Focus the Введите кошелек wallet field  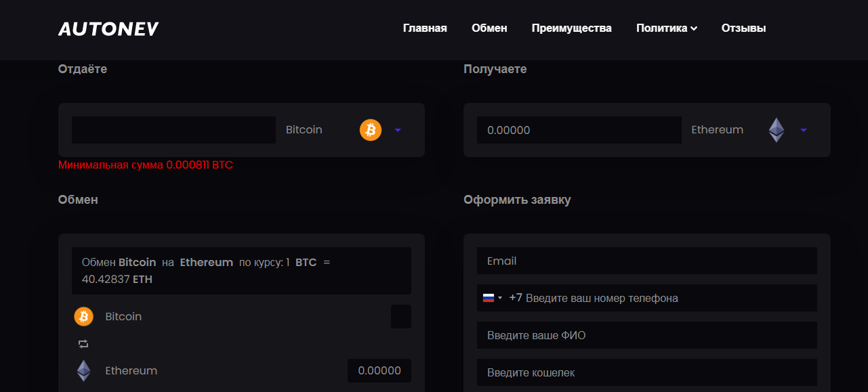tap(646, 372)
